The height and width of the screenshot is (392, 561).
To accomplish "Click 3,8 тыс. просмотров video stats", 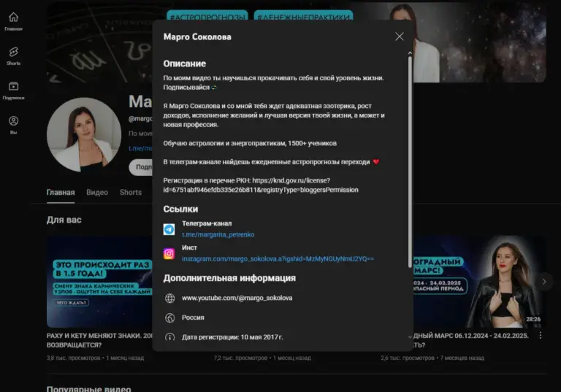I will click(73, 358).
